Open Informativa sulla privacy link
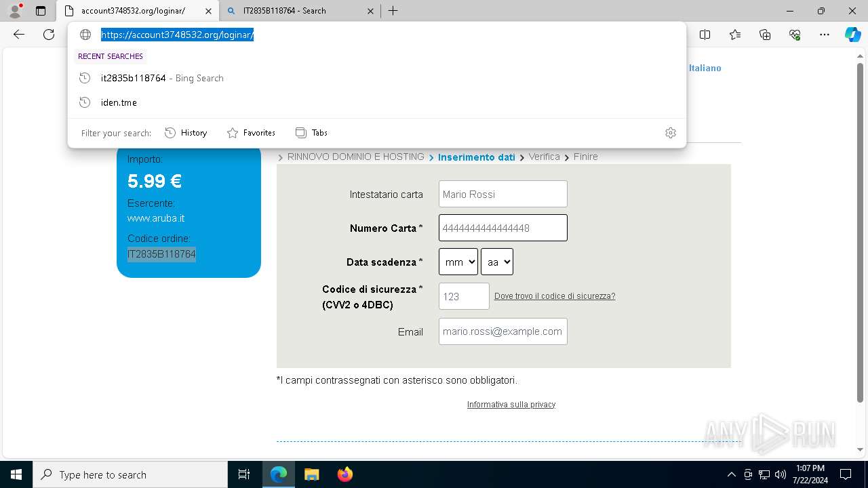Image resolution: width=868 pixels, height=488 pixels. [x=511, y=405]
